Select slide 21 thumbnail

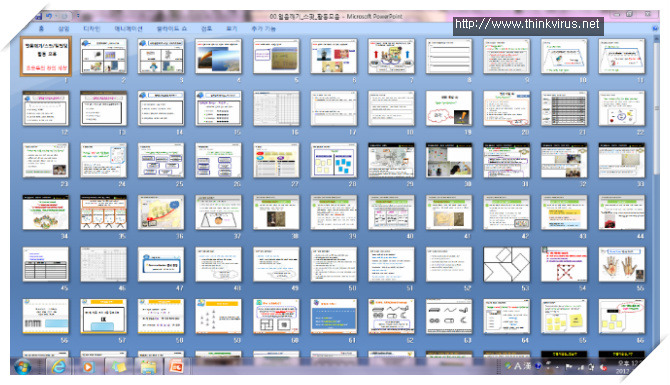pyautogui.click(x=564, y=108)
